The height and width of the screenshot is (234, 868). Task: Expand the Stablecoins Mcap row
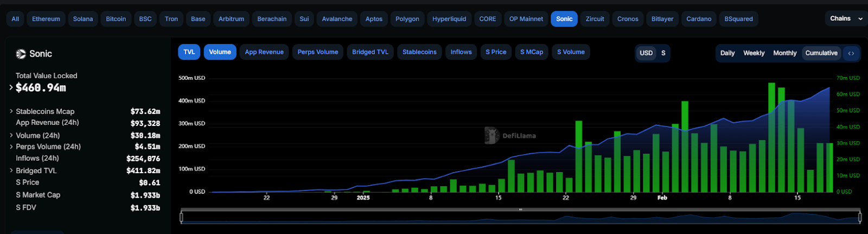point(11,111)
